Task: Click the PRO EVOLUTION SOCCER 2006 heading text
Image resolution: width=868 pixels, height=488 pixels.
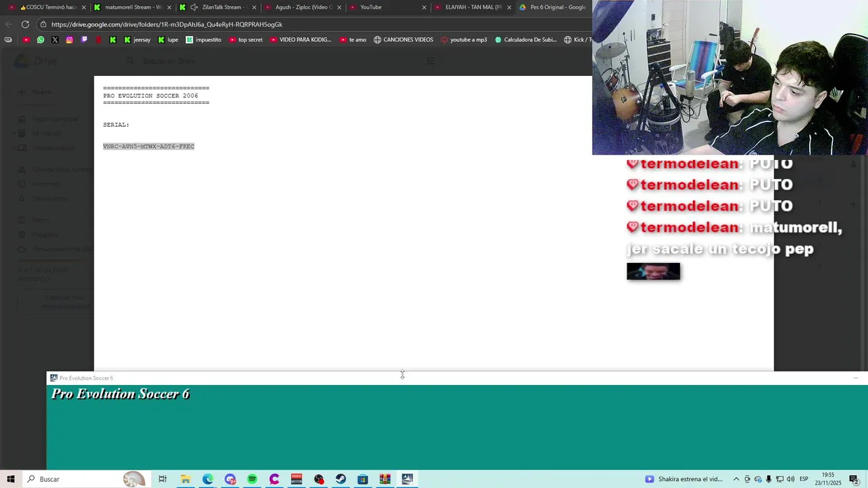Action: coord(151,96)
